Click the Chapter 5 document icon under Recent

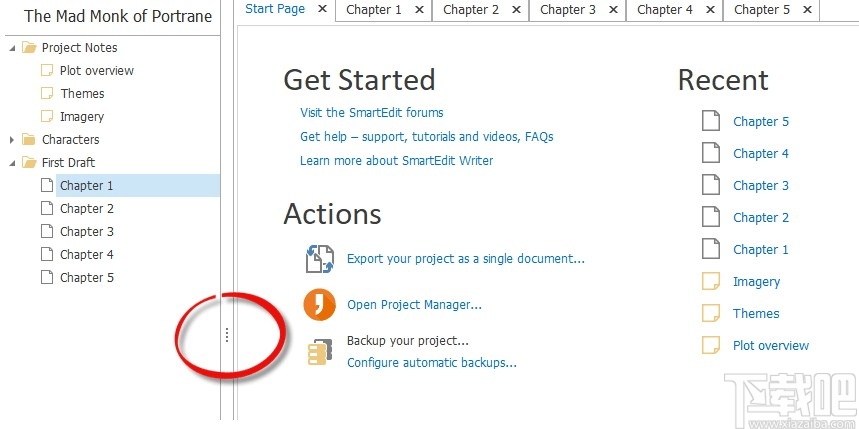(711, 122)
